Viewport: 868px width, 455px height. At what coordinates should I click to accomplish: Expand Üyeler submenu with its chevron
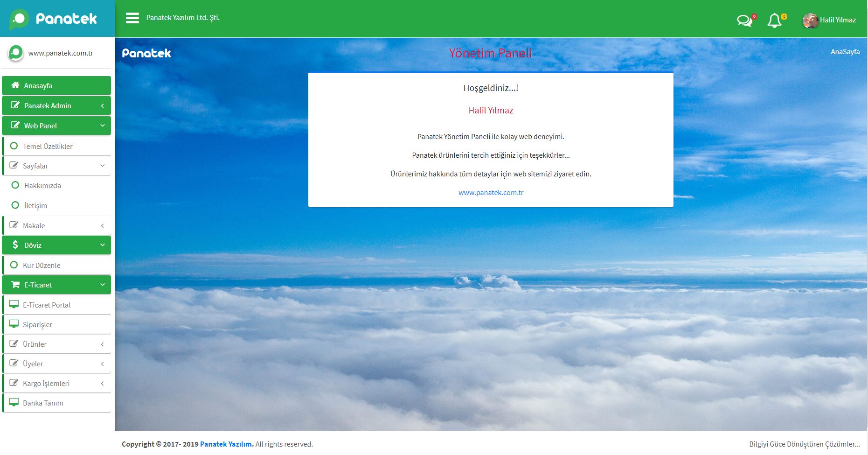pos(103,364)
